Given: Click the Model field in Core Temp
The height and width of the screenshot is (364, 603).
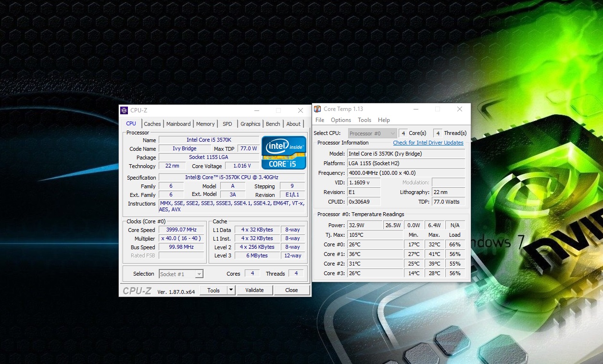Looking at the screenshot, I should point(406,154).
